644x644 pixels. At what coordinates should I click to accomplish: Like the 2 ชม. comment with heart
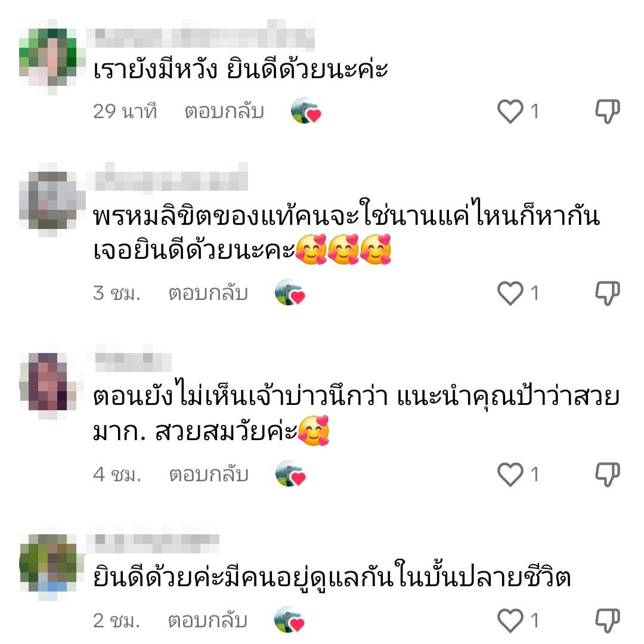tap(510, 620)
